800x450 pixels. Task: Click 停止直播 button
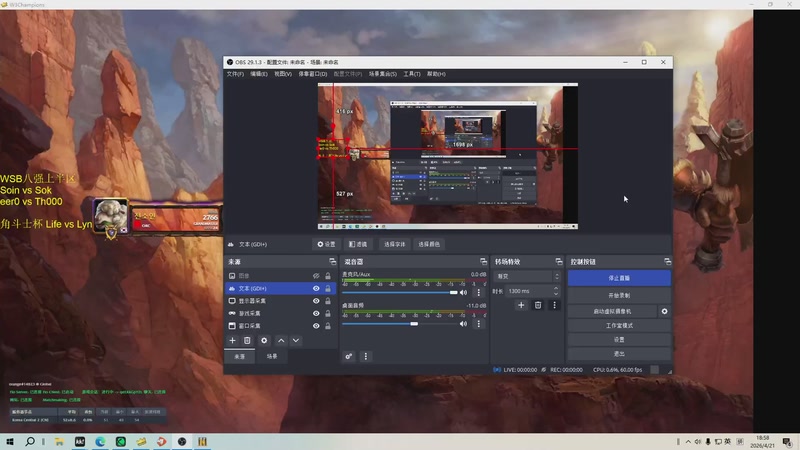[x=619, y=278]
